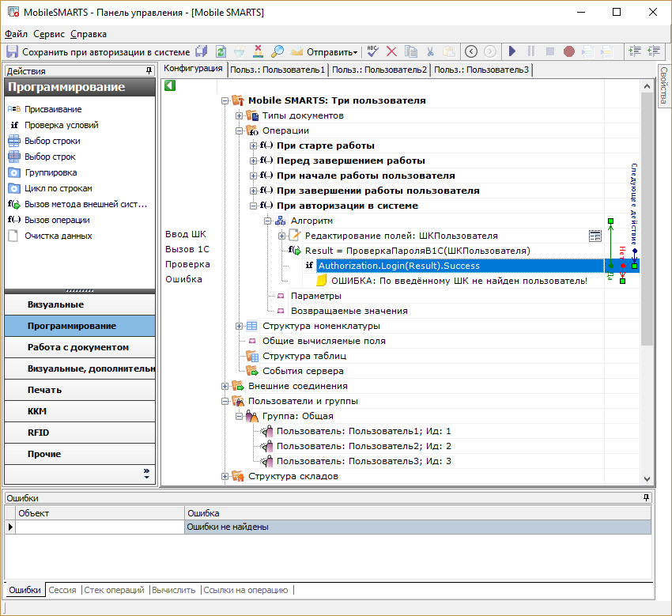This screenshot has height=616, width=672.
Task: Collapse the Mobile SMARTS: Три пользователя root node
Action: pyautogui.click(x=225, y=100)
